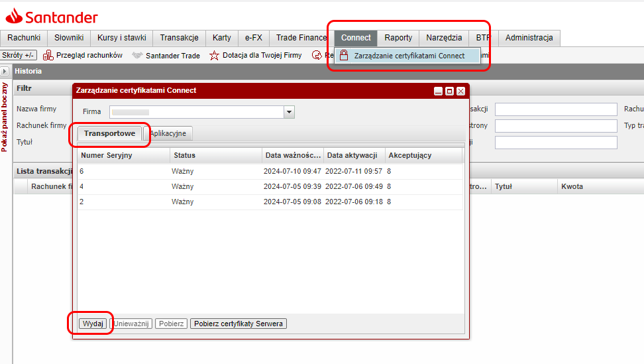The width and height of the screenshot is (644, 364).
Task: Click the Wydaj button
Action: click(93, 324)
